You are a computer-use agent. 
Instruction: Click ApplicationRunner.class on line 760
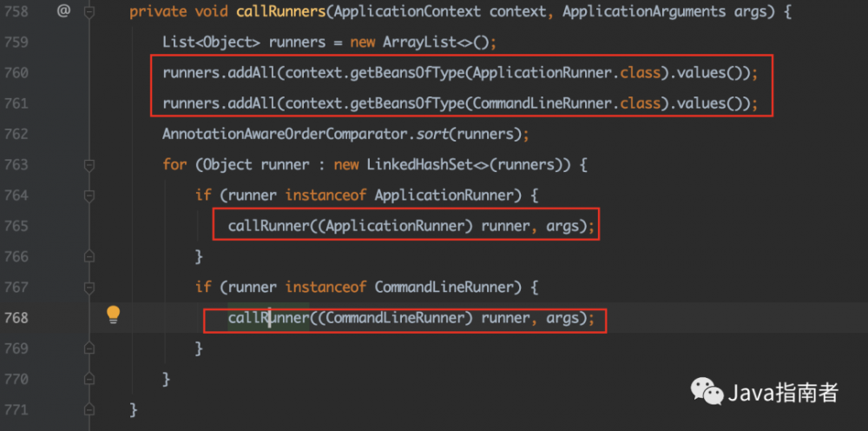tap(568, 73)
